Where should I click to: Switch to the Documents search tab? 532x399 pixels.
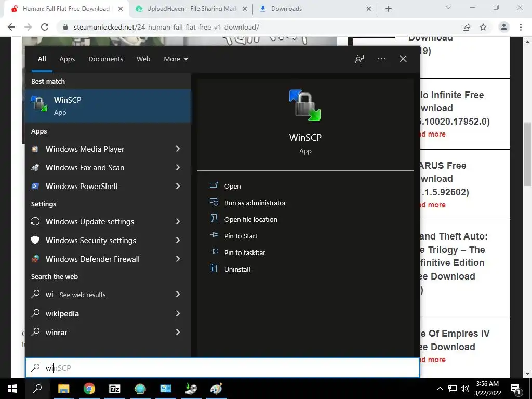coord(105,59)
